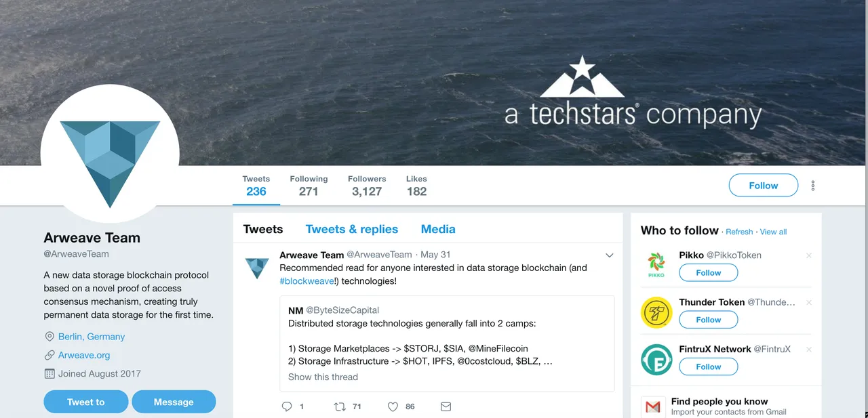Click the envelope direct message icon
868x418 pixels.
[x=446, y=406]
